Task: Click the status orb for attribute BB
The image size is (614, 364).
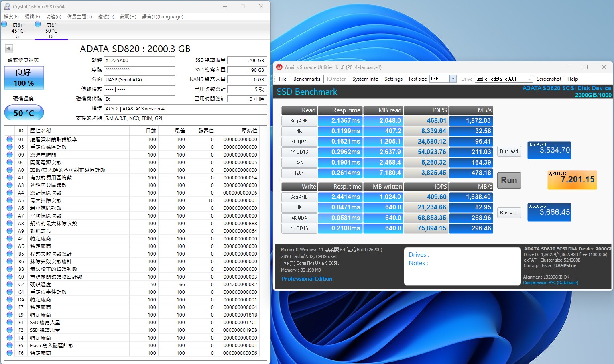Action: (10, 269)
